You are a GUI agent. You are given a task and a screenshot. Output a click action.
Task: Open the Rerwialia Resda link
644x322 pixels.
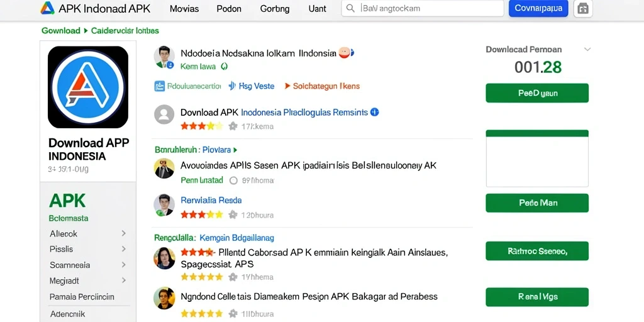(x=211, y=201)
